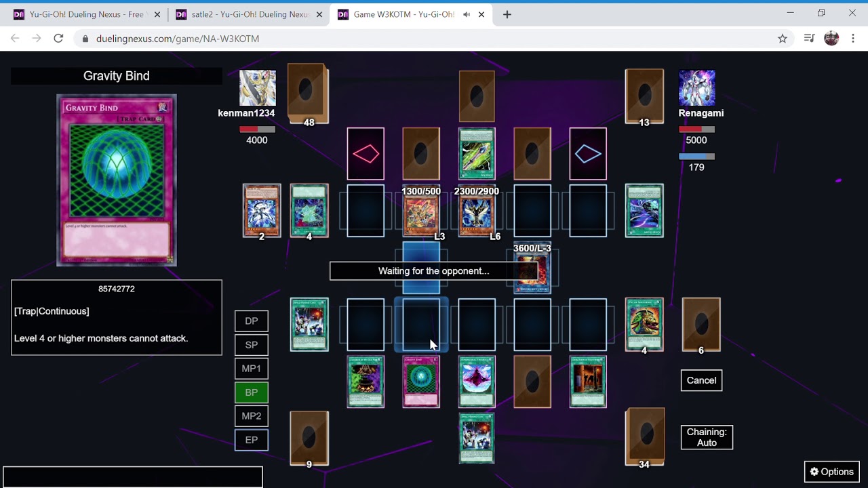End turn with the EP button
868x488 pixels.
point(252,440)
